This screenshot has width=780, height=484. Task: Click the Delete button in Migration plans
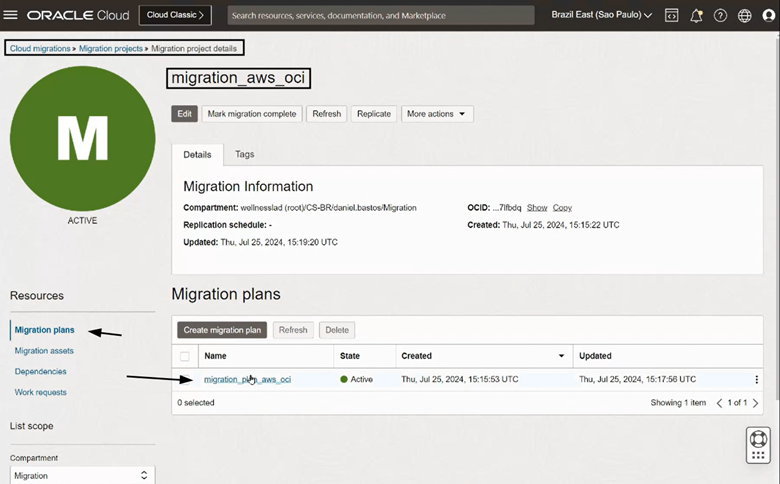tap(337, 330)
